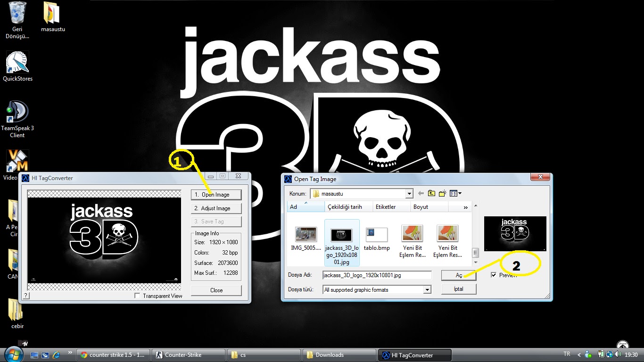The height and width of the screenshot is (362, 644).
Task: Click the Close button in HI TagConverter
Action: [216, 290]
